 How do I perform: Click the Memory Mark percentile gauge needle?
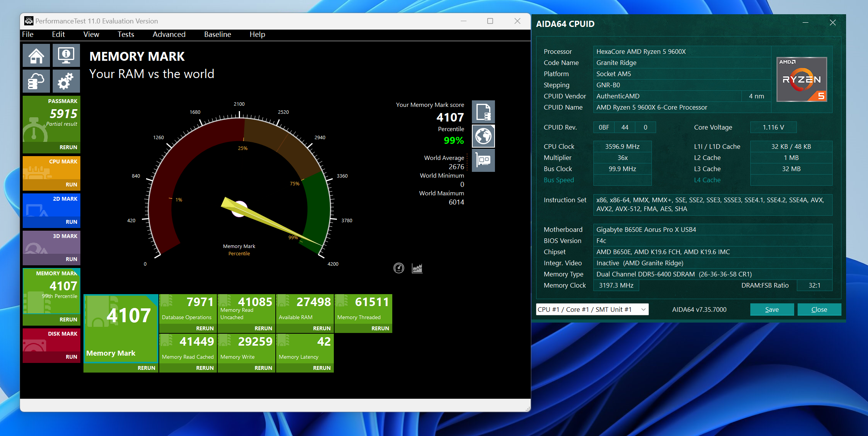click(272, 222)
